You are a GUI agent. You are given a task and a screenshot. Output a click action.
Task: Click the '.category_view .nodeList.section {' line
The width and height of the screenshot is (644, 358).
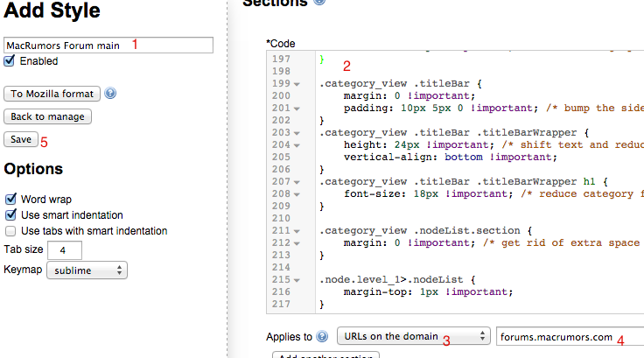[x=425, y=230]
